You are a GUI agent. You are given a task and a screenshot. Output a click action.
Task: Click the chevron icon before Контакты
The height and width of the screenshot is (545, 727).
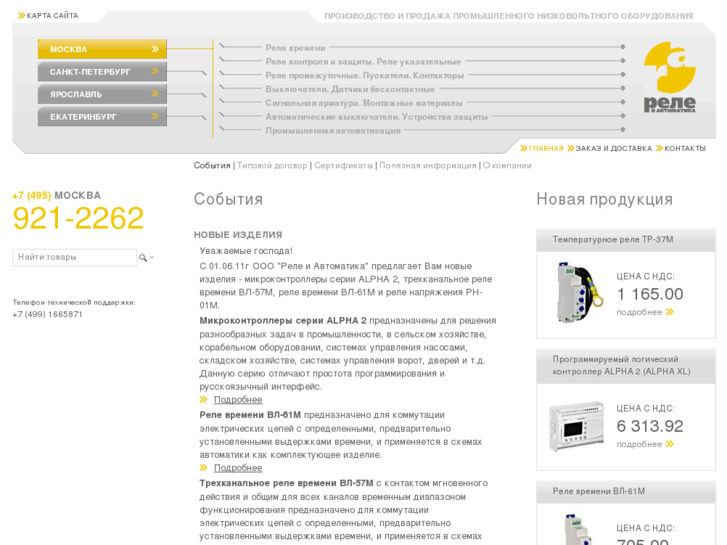pos(659,148)
